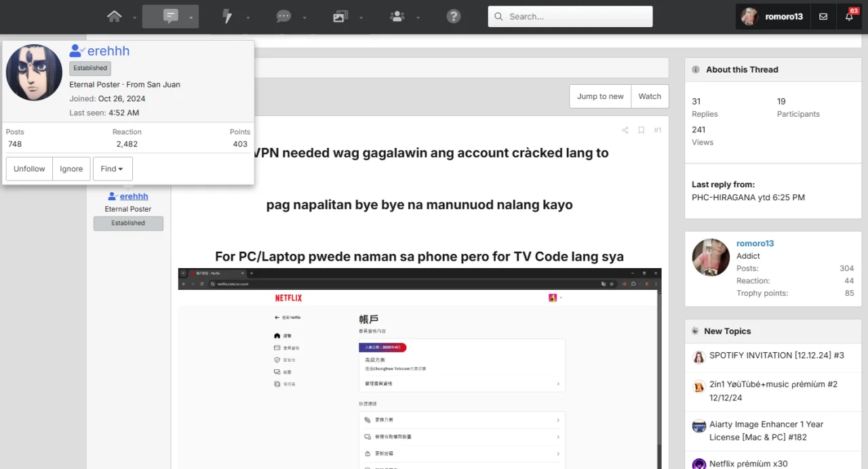Viewport: 868px width, 469px height.
Task: Open the romoro13 account menu in top bar
Action: coord(773,16)
